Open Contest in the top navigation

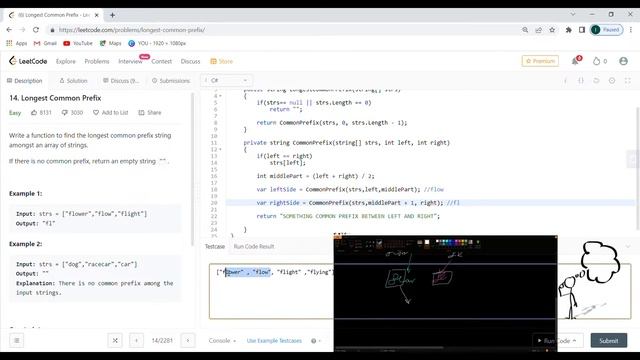161,61
